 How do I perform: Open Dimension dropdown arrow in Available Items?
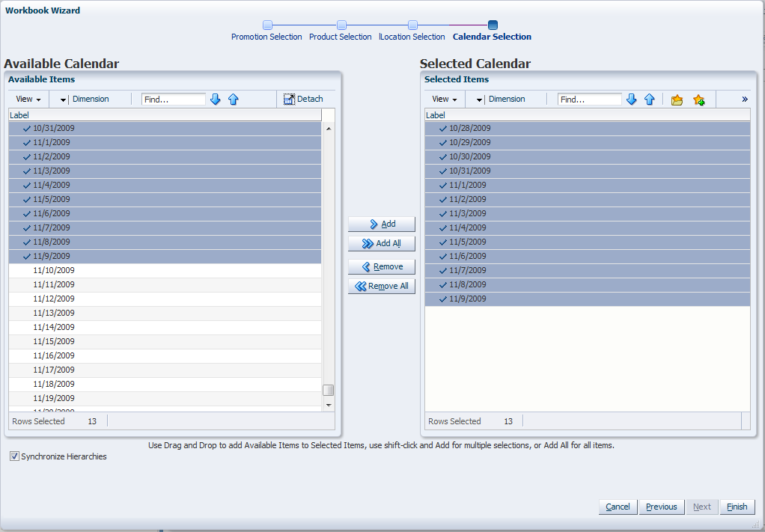point(63,100)
